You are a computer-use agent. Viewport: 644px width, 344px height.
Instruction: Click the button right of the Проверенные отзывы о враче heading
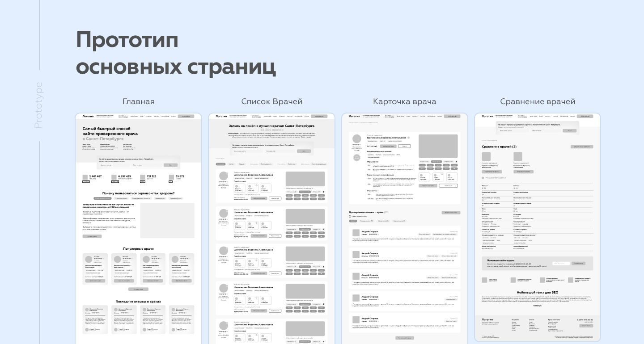pos(451,213)
